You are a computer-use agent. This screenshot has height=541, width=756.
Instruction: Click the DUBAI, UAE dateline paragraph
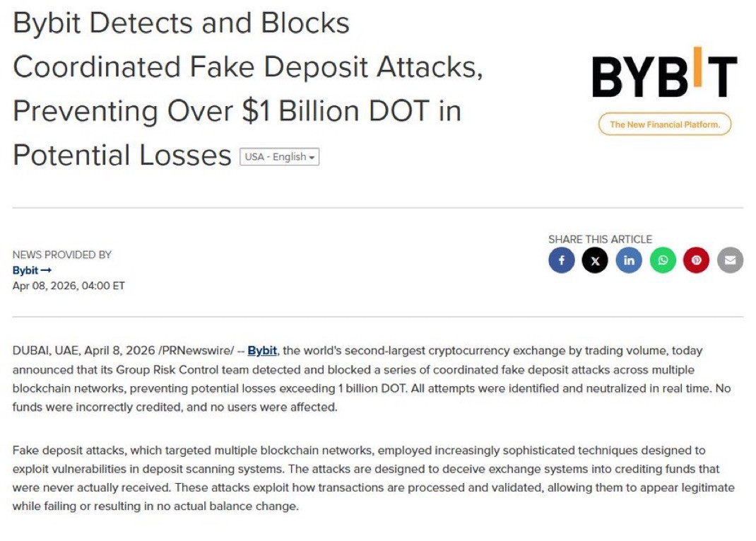pos(372,379)
